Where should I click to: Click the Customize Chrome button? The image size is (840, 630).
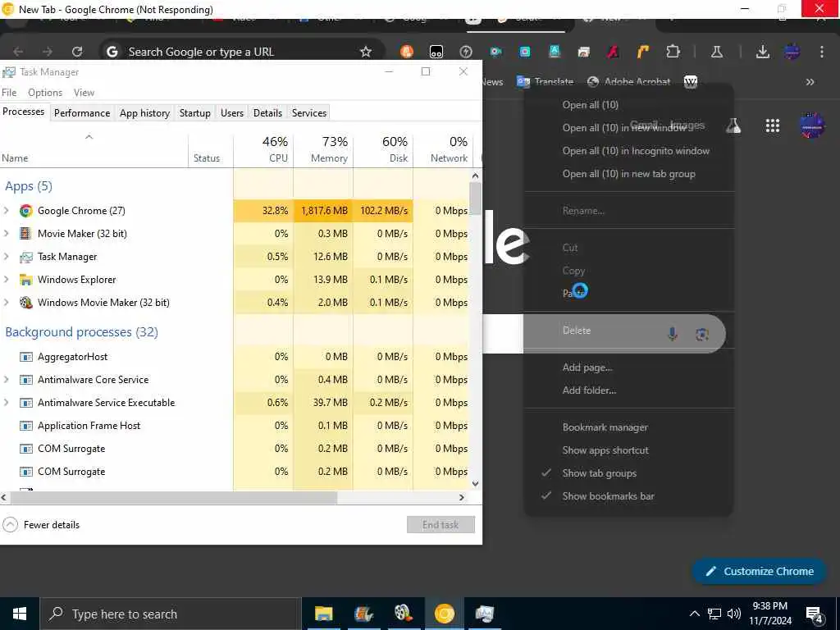tap(759, 572)
